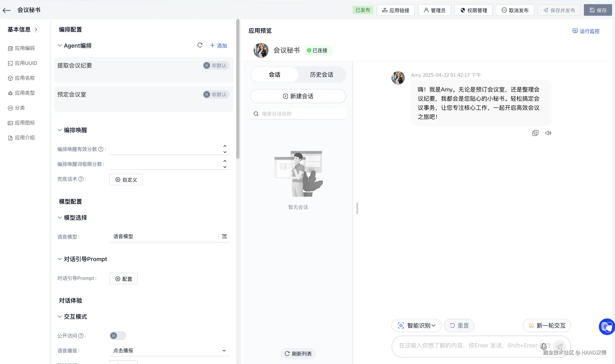
Task: Toggle 提取会议纪要 default switch
Action: 216,65
